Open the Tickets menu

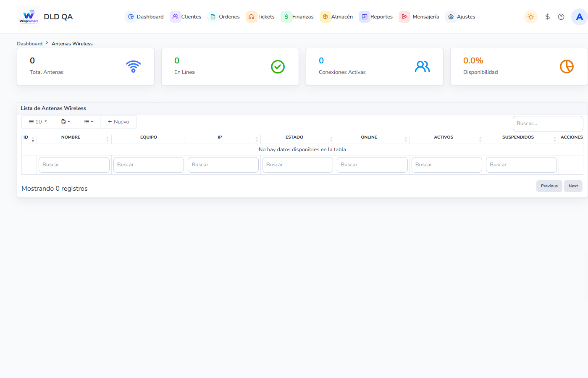261,17
